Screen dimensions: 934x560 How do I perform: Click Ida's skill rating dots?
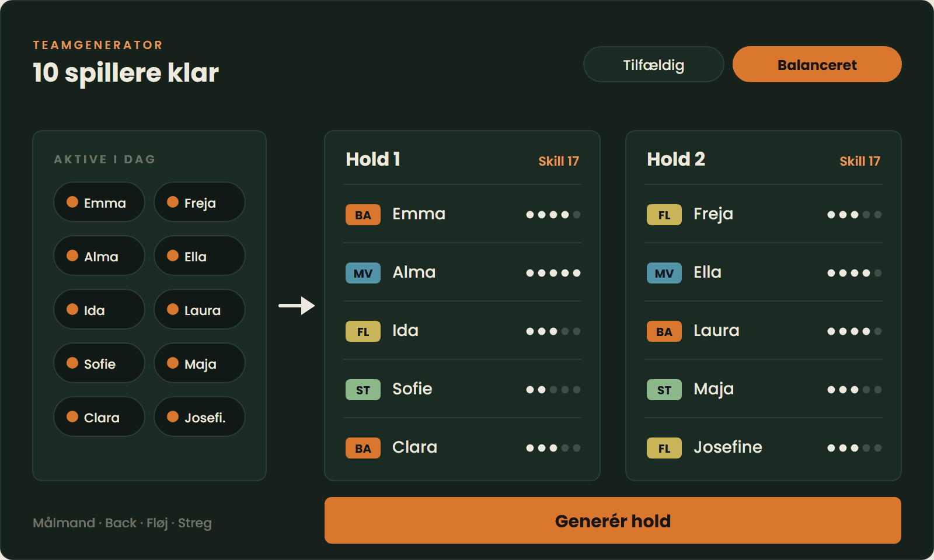[553, 331]
